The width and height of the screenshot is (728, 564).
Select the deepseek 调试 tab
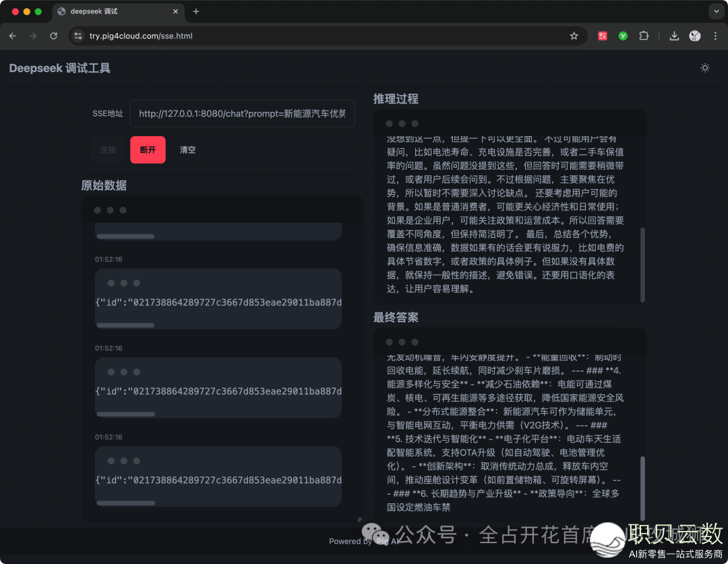pyautogui.click(x=119, y=11)
